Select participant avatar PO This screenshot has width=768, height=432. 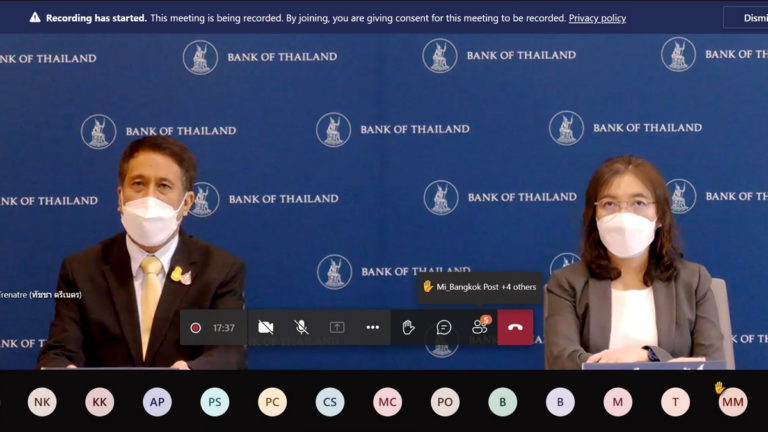445,402
